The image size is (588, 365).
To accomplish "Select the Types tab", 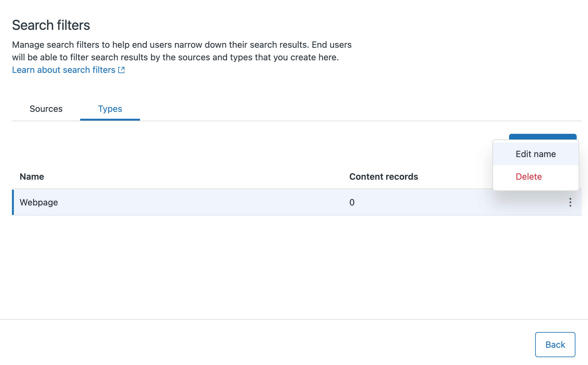I will pyautogui.click(x=110, y=109).
